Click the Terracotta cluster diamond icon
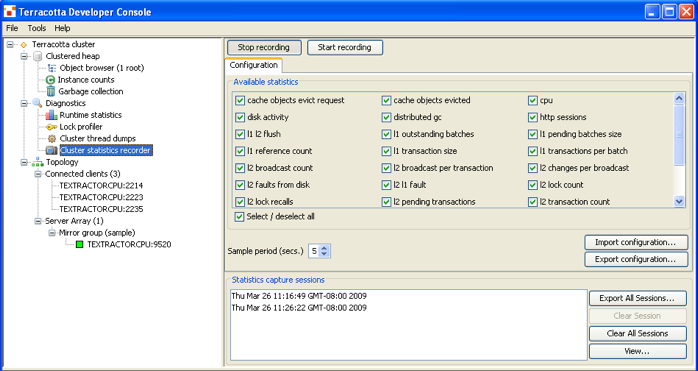This screenshot has width=698, height=371. pos(24,45)
